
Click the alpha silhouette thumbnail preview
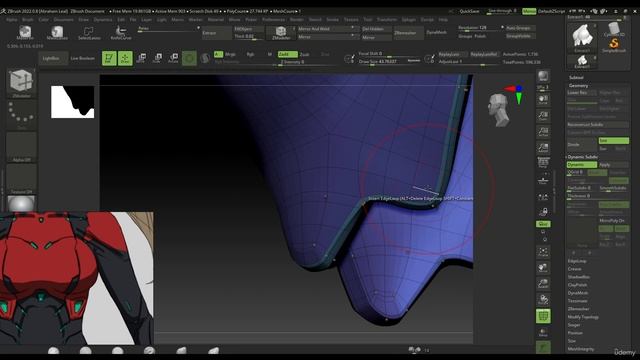(x=73, y=102)
